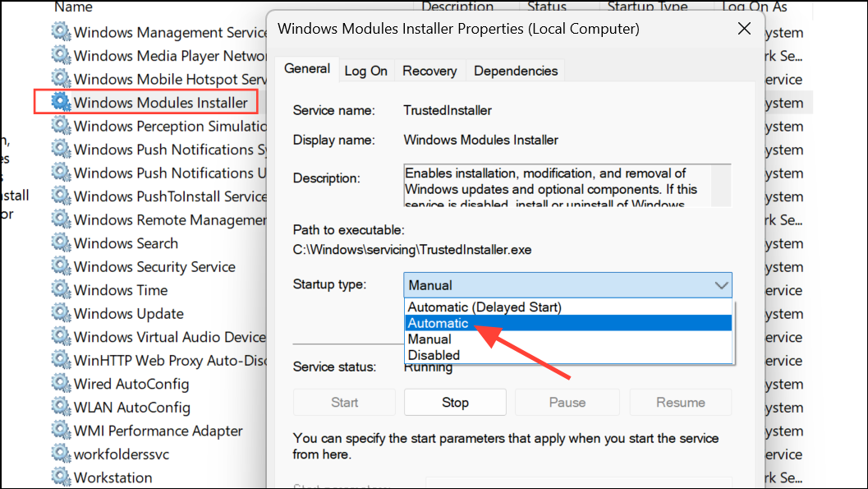Select the WMI Performance Adapter icon
The image size is (868, 489).
pyautogui.click(x=60, y=431)
